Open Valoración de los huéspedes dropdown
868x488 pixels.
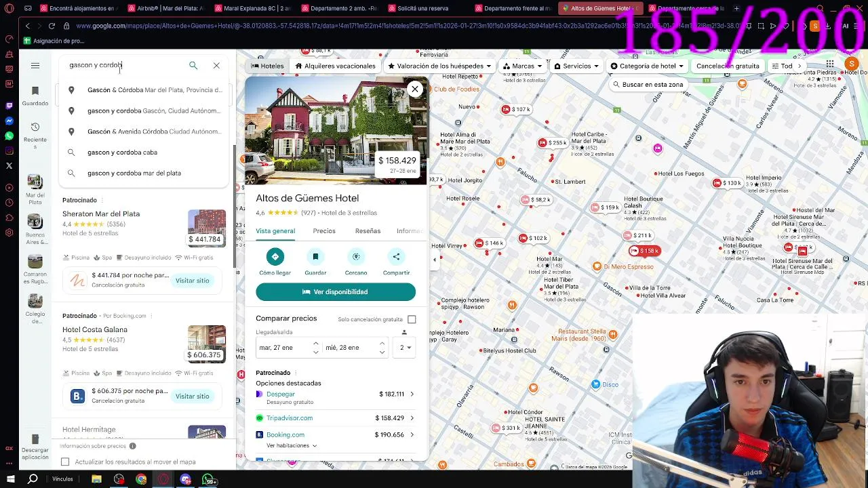click(x=439, y=66)
